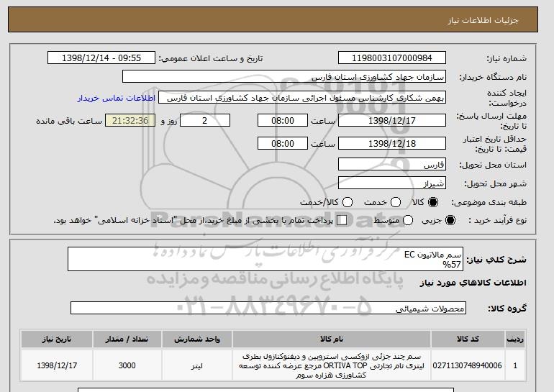
Task: Click the ORTIVA TOP product name cell
Action: click(x=332, y=365)
